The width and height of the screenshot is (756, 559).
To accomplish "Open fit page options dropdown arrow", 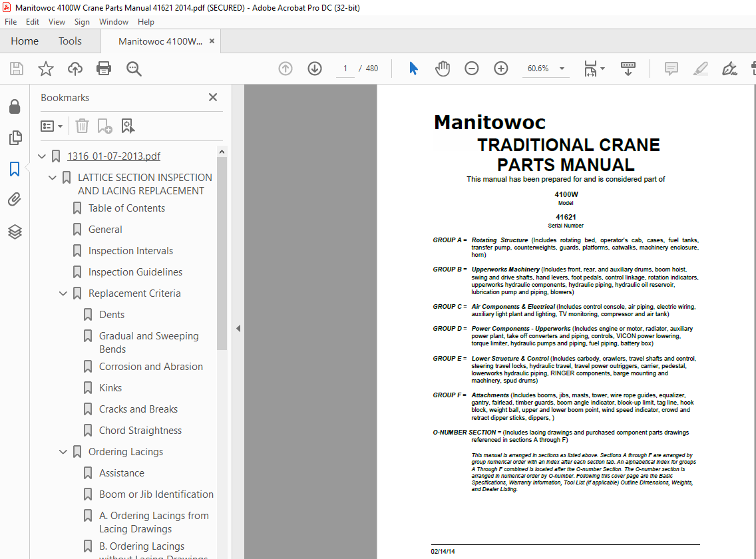I will tap(602, 69).
